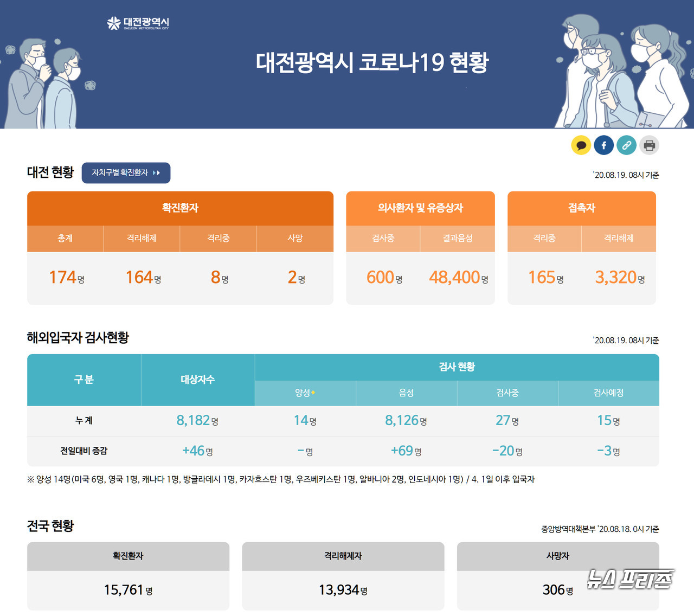Select the 누계 row label
Viewport: 694px width, 616px height.
[84, 421]
